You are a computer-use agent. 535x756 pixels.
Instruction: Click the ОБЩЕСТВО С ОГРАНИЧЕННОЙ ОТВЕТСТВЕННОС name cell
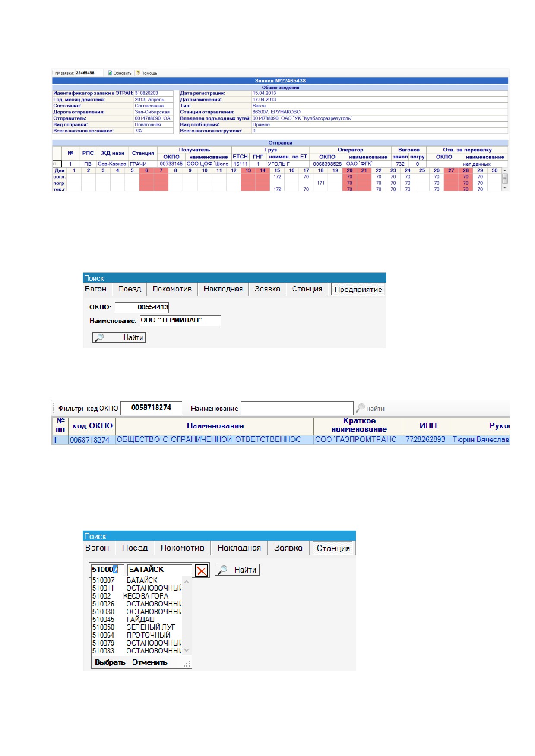(x=214, y=439)
